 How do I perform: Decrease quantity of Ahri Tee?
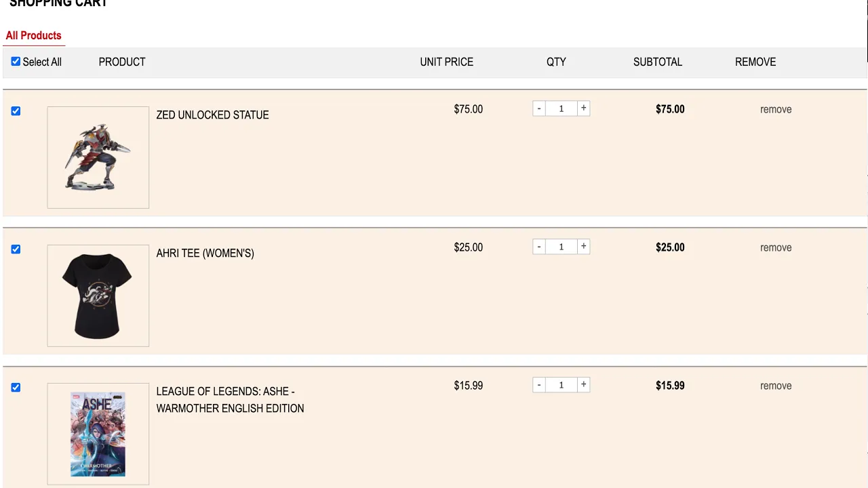click(x=539, y=247)
